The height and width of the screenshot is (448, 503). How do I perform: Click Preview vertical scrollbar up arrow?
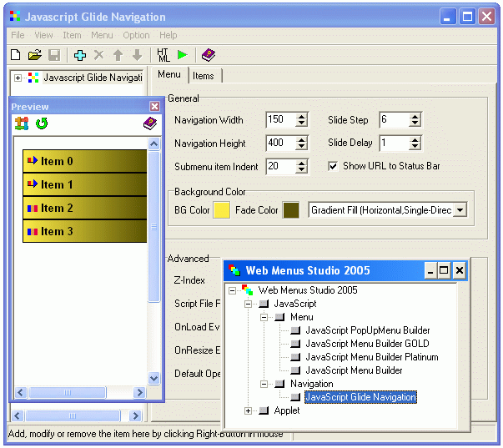[x=154, y=144]
